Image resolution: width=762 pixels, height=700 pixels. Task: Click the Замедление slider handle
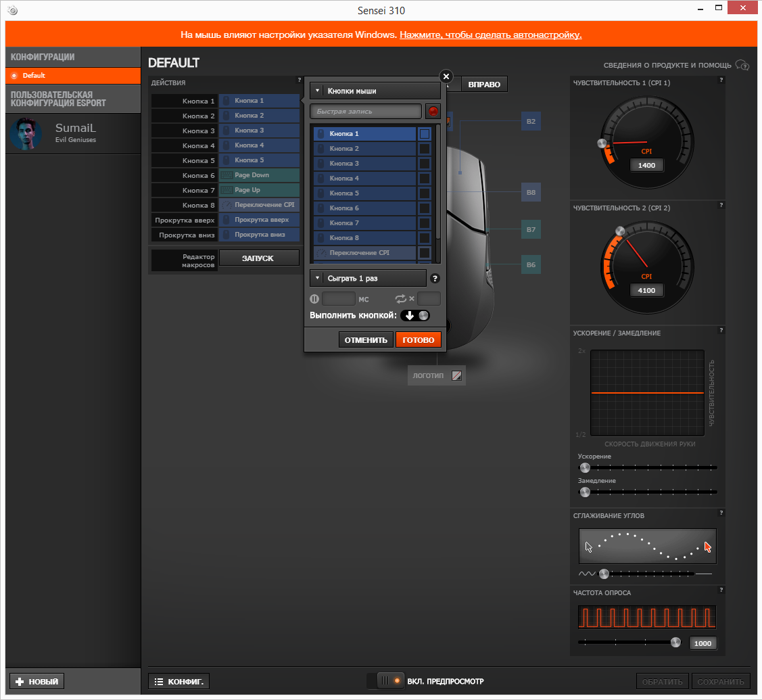point(585,492)
